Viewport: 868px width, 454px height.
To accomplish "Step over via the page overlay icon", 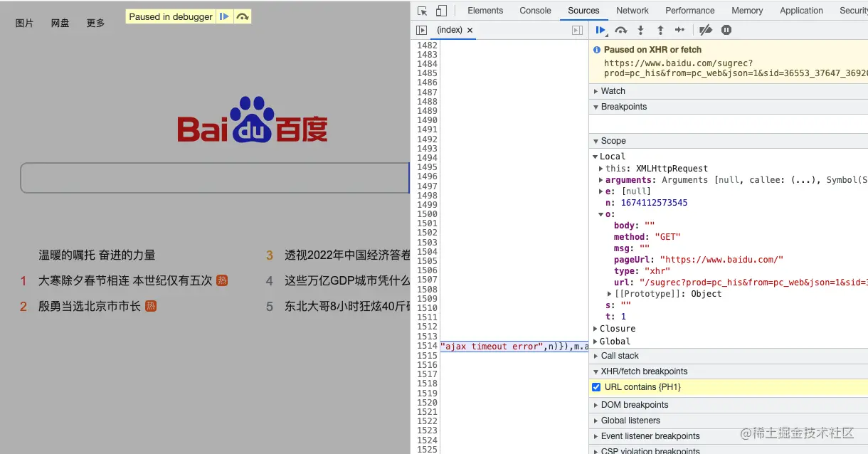I will point(243,16).
